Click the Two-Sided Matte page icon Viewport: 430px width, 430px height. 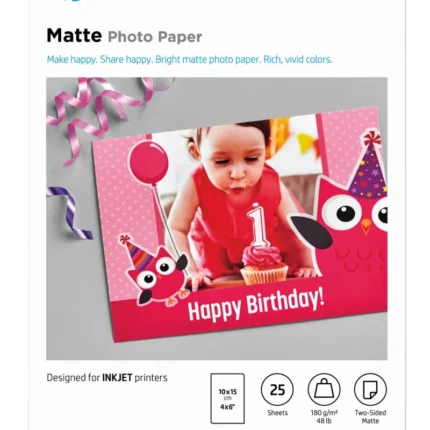pyautogui.click(x=370, y=390)
